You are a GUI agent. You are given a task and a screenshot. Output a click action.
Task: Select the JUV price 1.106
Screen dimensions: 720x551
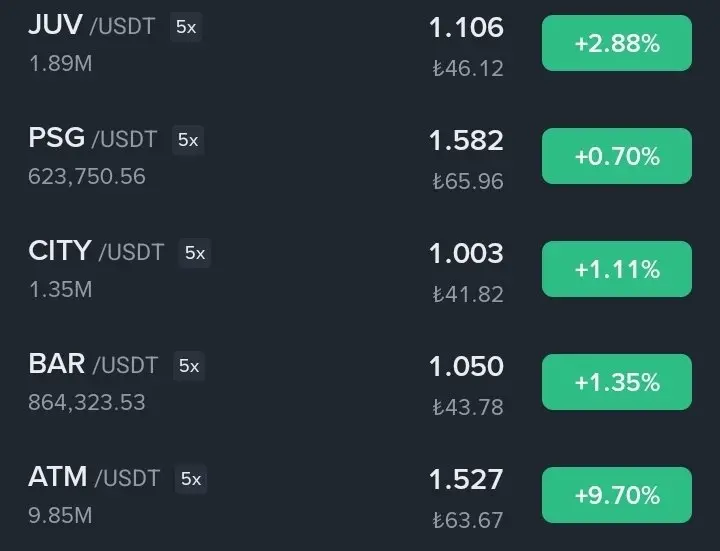(467, 28)
